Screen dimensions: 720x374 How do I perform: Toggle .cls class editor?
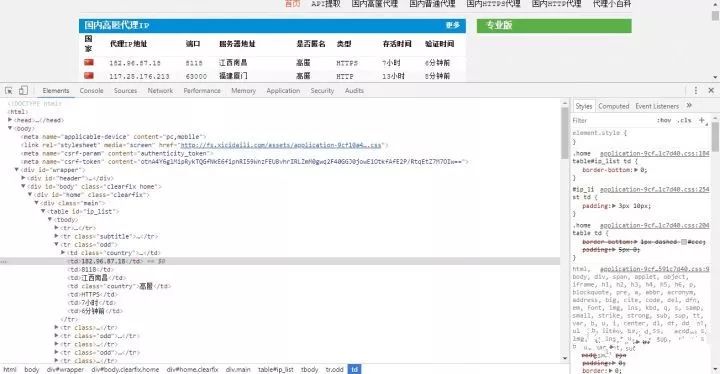[x=685, y=120]
